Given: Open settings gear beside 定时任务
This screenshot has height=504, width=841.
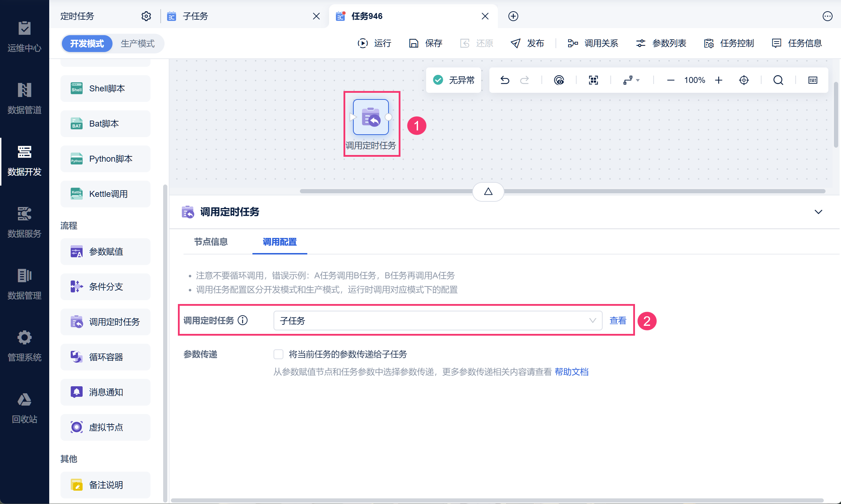Looking at the screenshot, I should (146, 16).
